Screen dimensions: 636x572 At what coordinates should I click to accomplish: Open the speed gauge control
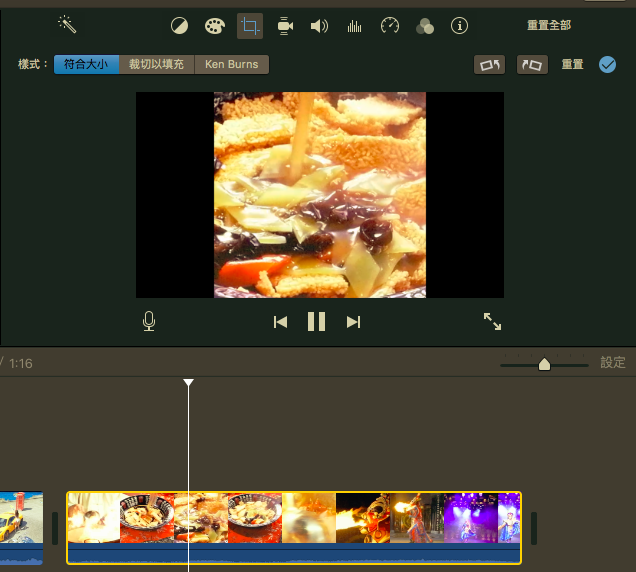[390, 26]
